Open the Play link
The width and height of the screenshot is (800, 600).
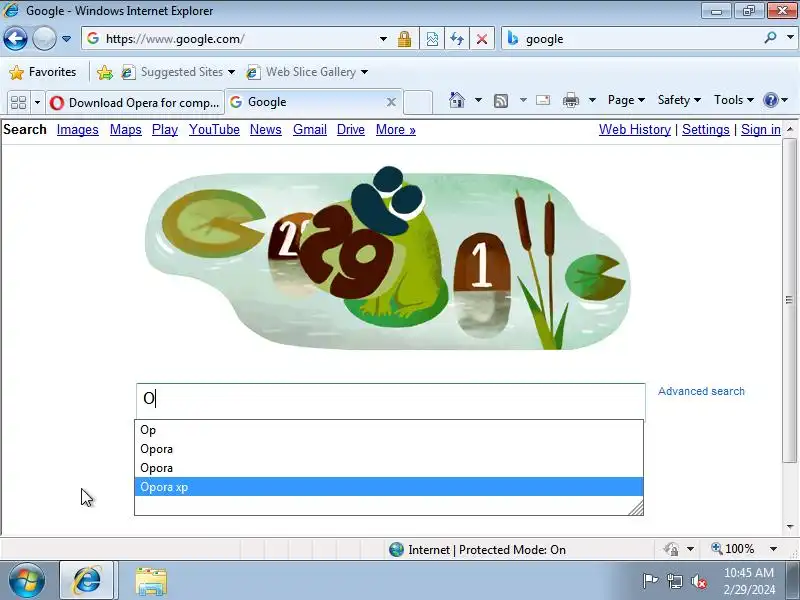[x=165, y=130]
